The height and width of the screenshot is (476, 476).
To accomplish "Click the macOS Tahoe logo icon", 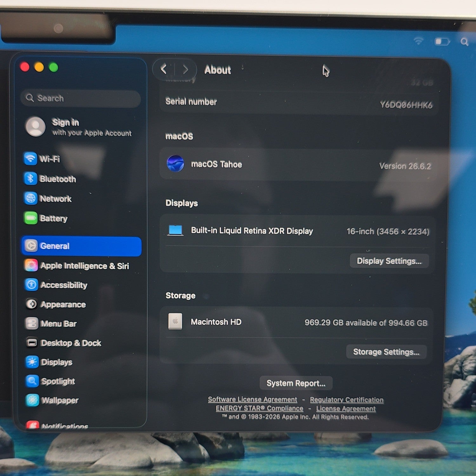I will [175, 163].
